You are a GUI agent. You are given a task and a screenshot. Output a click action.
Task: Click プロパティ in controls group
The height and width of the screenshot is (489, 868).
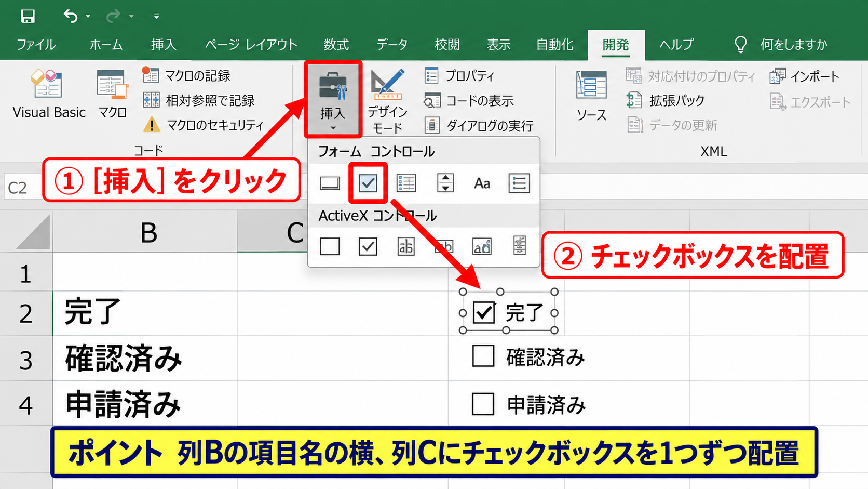[x=459, y=76]
